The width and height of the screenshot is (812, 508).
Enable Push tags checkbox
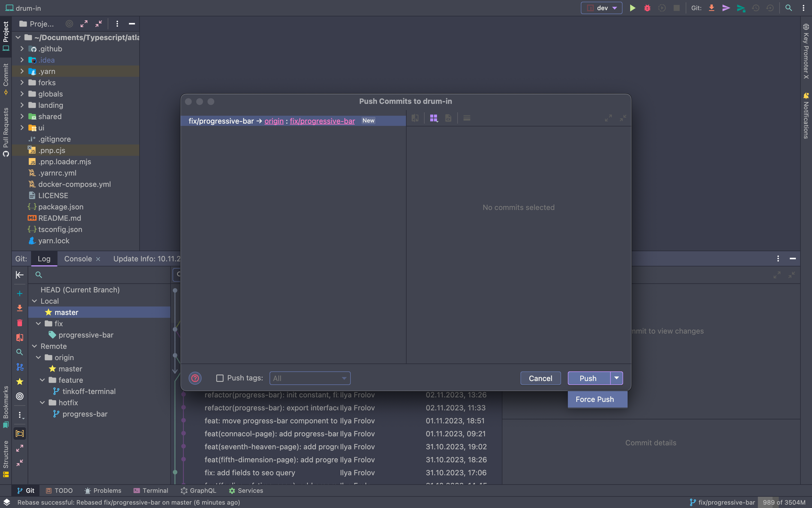point(220,378)
